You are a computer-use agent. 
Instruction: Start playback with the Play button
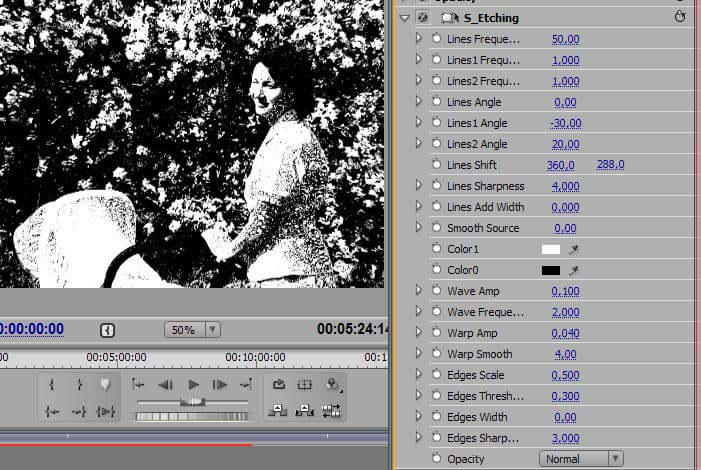(193, 384)
